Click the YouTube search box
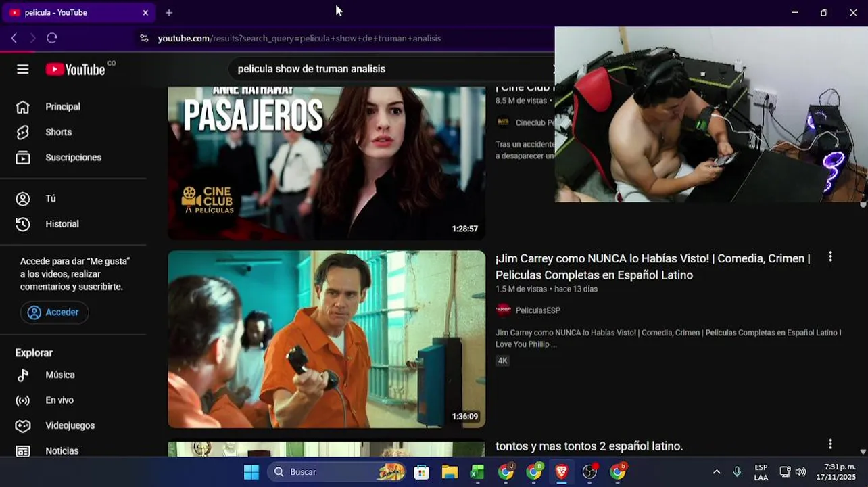 pyautogui.click(x=392, y=69)
